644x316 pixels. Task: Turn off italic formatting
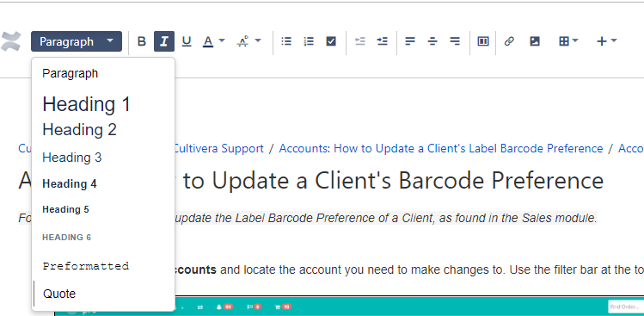pyautogui.click(x=164, y=41)
